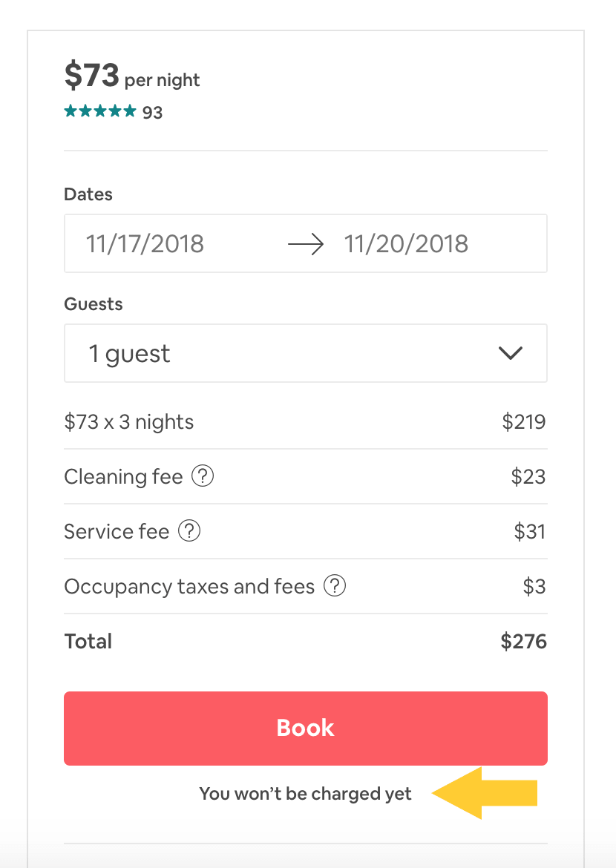Screen dimensions: 616x868
Task: Click the "Cleaning fee" label text
Action: click(x=123, y=476)
